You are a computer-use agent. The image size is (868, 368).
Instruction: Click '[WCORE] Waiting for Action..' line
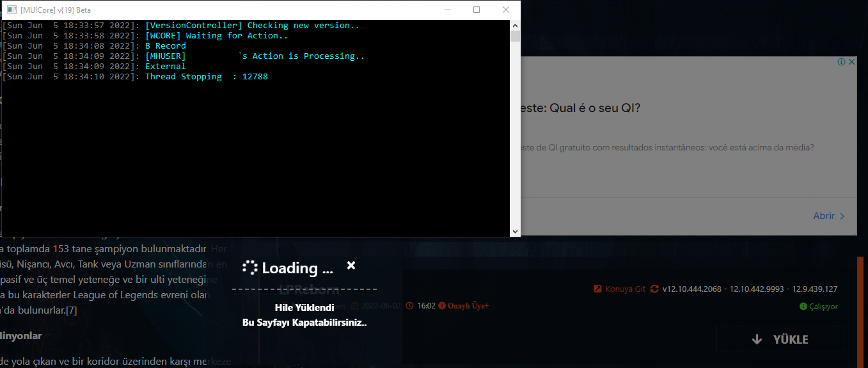pyautogui.click(x=216, y=36)
